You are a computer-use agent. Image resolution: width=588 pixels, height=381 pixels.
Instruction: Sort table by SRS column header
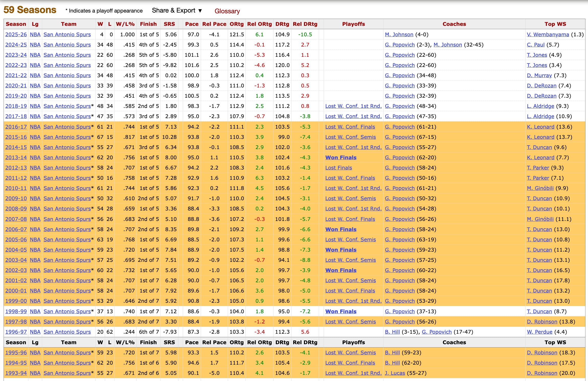[169, 24]
